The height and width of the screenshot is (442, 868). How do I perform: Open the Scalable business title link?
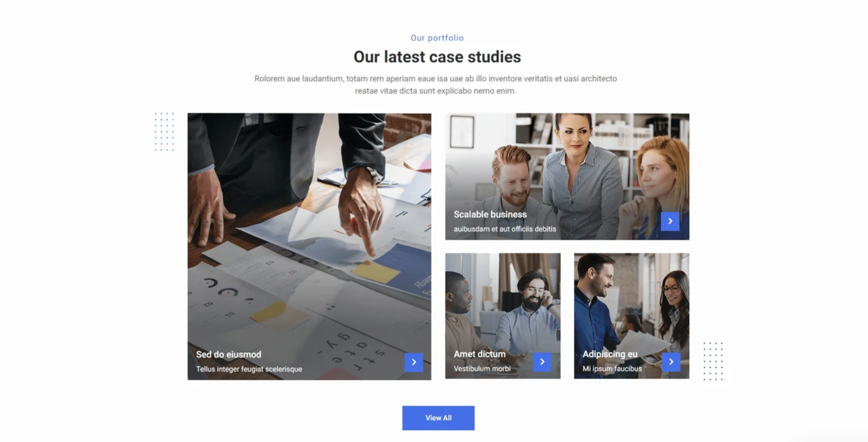pyautogui.click(x=490, y=214)
